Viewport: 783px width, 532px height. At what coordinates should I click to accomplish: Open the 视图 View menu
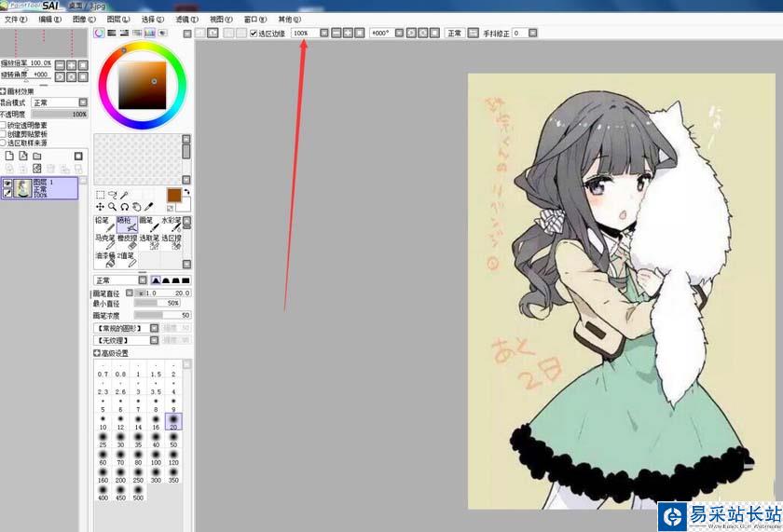(x=221, y=20)
